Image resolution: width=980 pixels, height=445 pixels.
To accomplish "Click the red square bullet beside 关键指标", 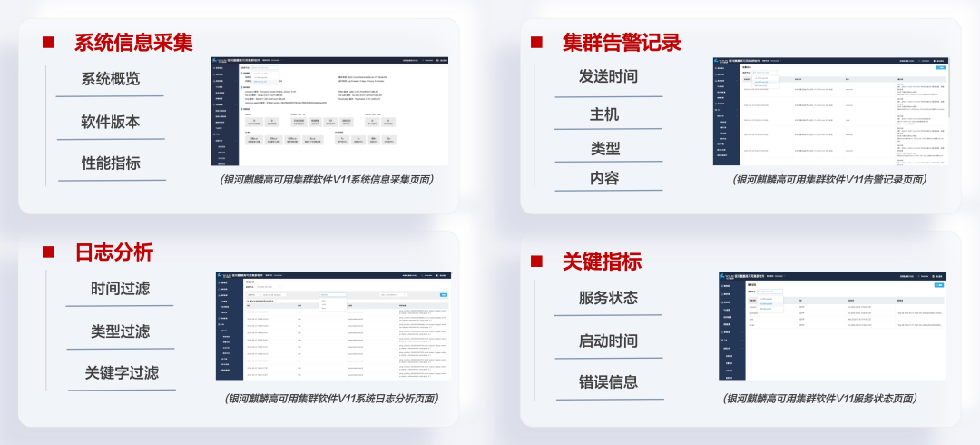I will coord(536,262).
